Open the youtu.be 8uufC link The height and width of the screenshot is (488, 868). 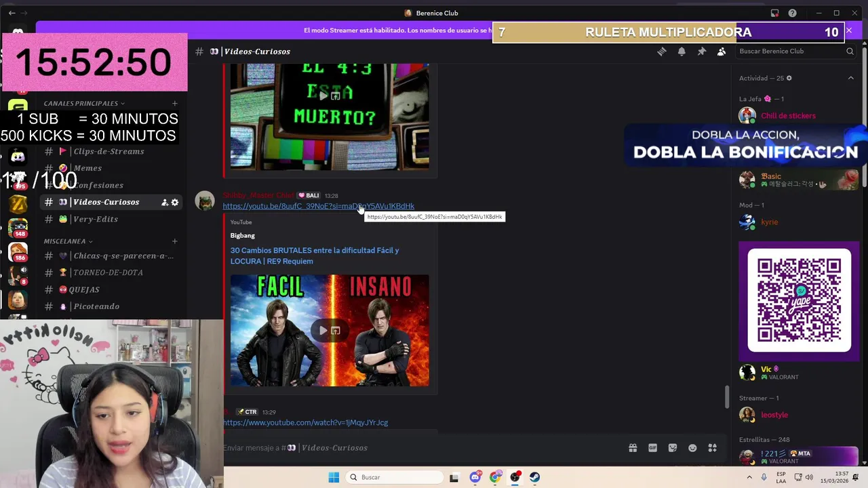[318, 206]
